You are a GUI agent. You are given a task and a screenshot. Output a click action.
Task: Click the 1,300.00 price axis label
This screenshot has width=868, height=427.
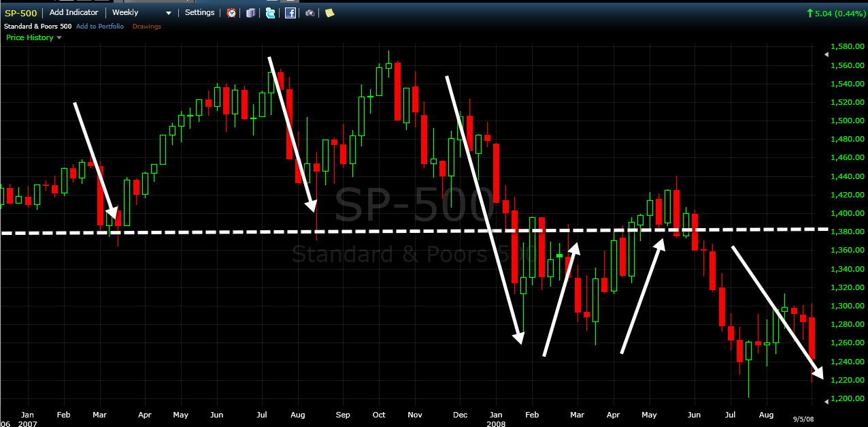(x=846, y=306)
